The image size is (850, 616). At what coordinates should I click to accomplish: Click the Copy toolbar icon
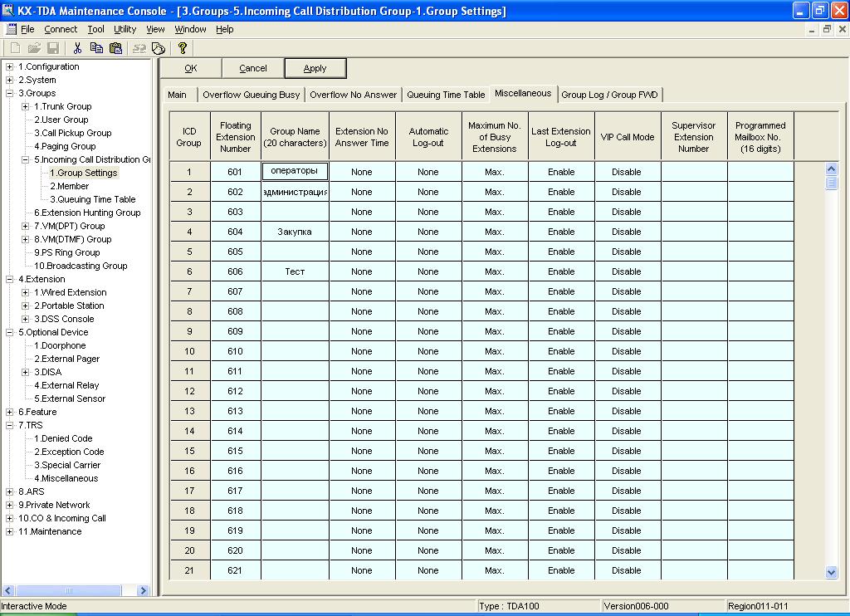pos(96,48)
